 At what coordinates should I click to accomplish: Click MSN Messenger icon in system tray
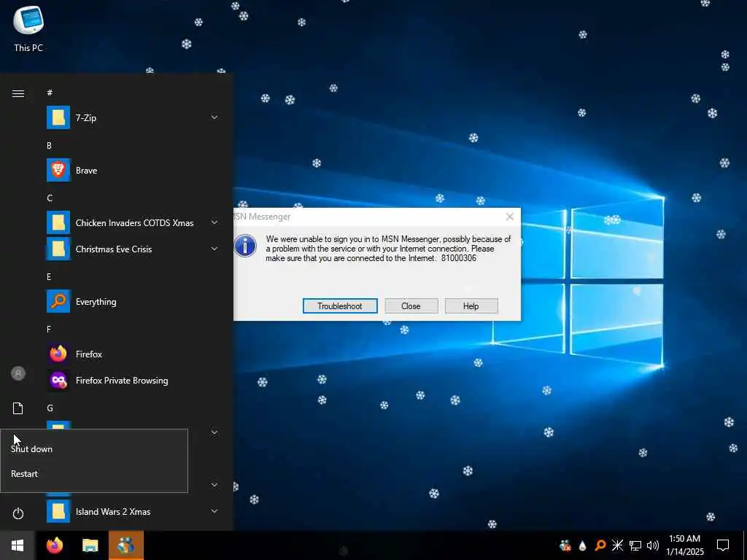click(565, 545)
